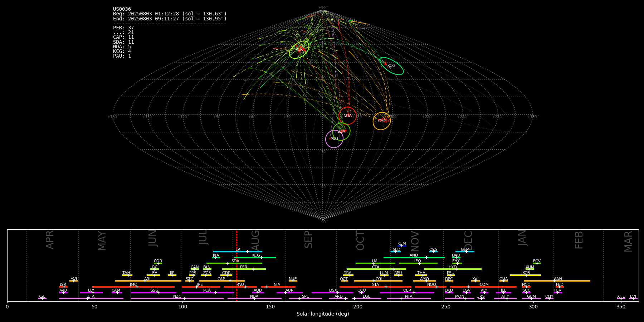Click the 'SDA: 11' count entry
644x322 pixels.
[123, 42]
